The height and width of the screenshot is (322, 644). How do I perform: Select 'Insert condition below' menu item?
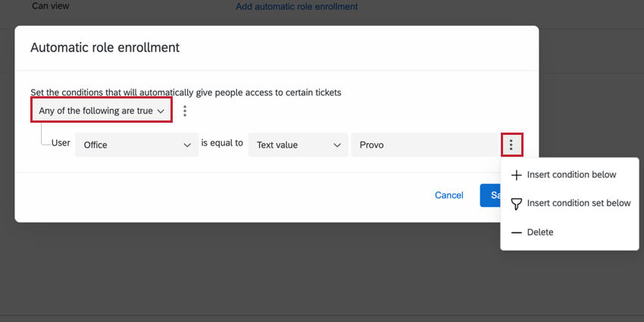pyautogui.click(x=571, y=175)
